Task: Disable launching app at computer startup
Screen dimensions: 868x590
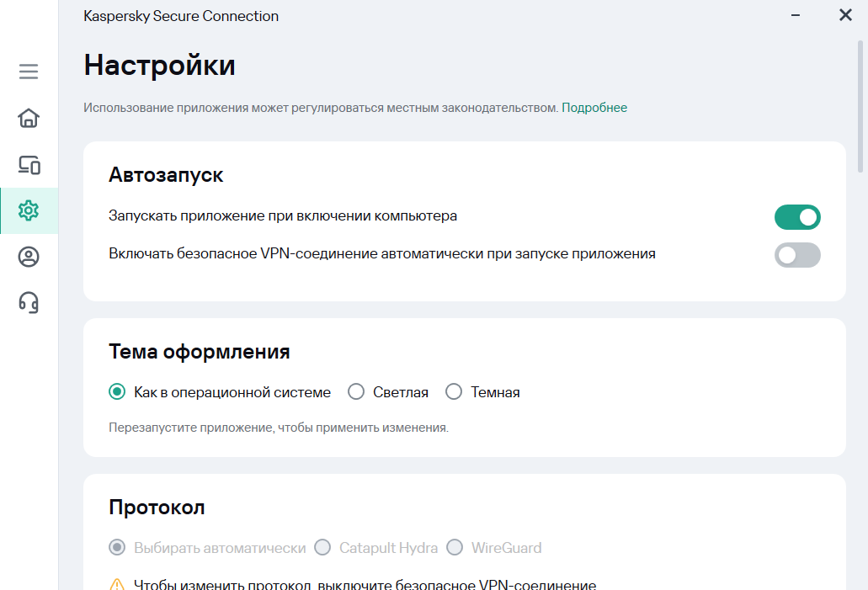Action: [796, 217]
